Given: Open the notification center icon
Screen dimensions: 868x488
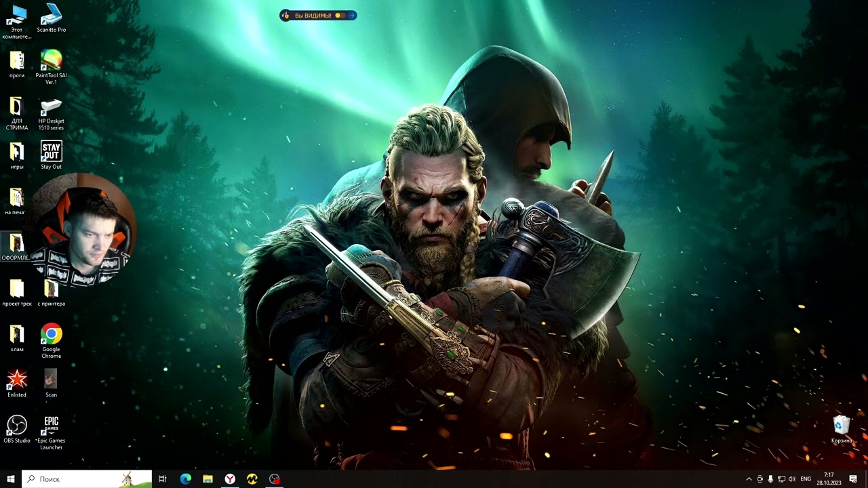Looking at the screenshot, I should coord(853,479).
